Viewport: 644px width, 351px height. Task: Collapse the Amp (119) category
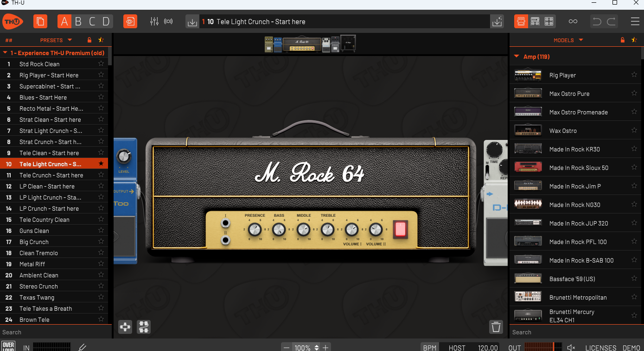[x=516, y=56]
